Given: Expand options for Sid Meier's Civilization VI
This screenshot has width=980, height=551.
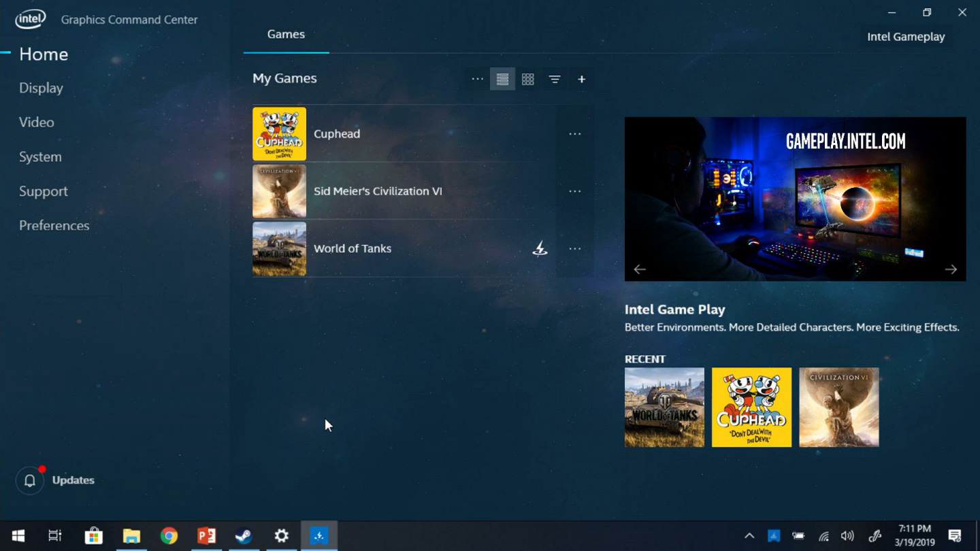Looking at the screenshot, I should [x=574, y=191].
